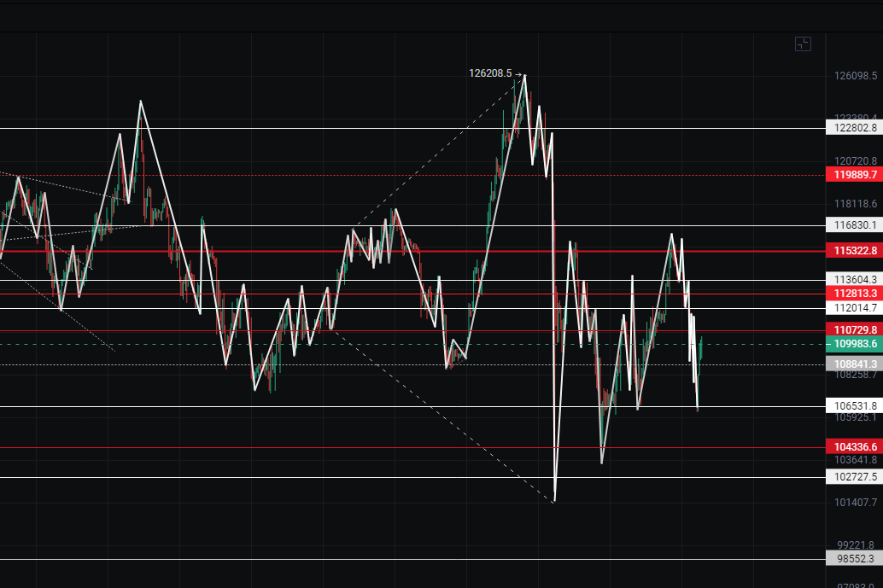Select the red 110729.8 price label
This screenshot has height=588, width=883.
pyautogui.click(x=854, y=330)
